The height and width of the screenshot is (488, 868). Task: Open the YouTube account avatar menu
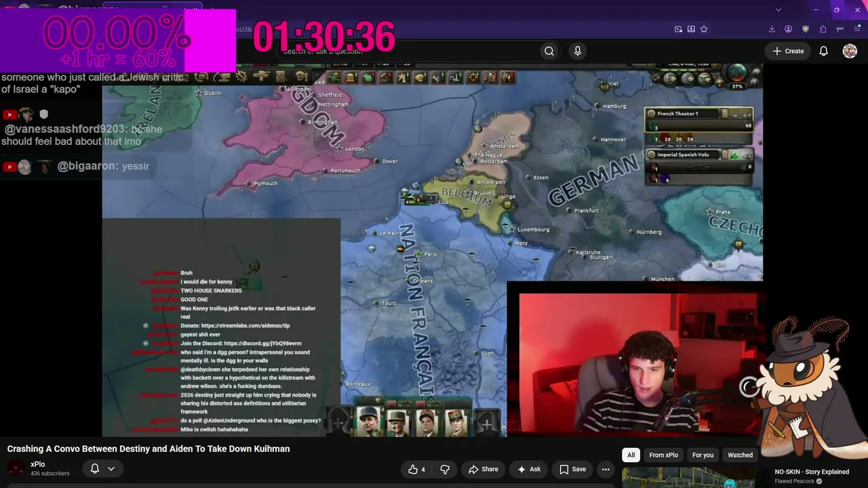(x=850, y=51)
